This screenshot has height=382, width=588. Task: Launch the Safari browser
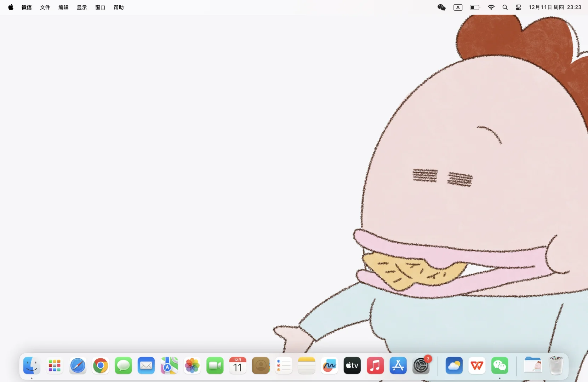click(78, 366)
